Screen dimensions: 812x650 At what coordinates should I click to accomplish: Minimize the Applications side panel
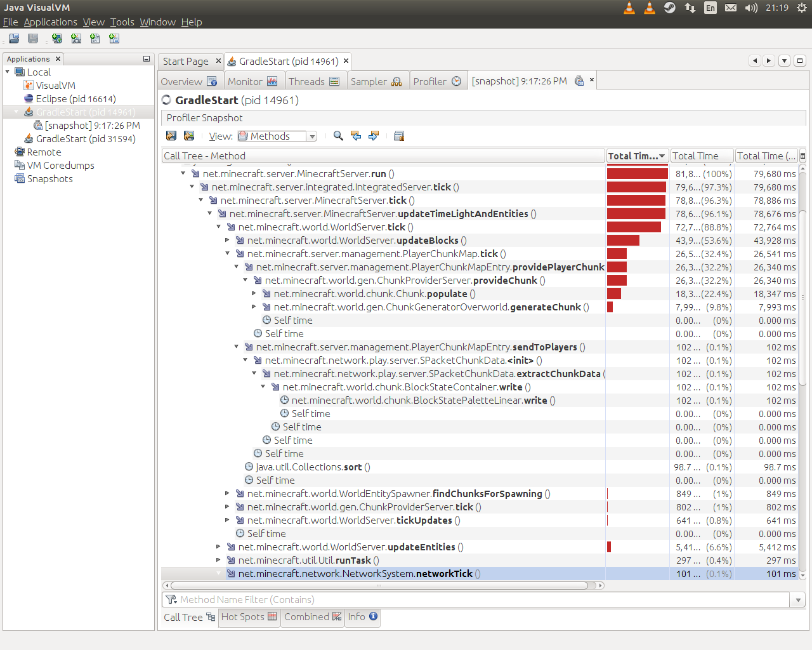pos(147,59)
